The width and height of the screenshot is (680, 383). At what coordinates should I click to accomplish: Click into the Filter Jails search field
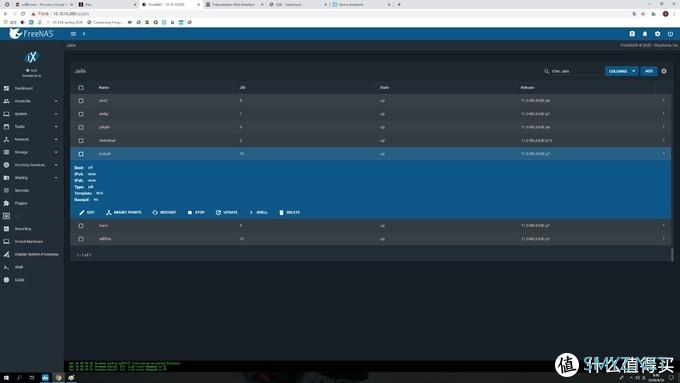point(576,71)
